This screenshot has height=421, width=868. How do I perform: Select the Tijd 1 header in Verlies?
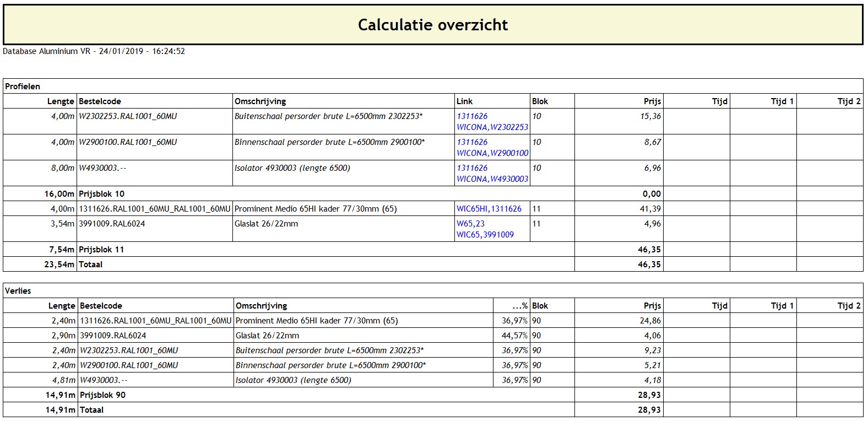pyautogui.click(x=782, y=306)
